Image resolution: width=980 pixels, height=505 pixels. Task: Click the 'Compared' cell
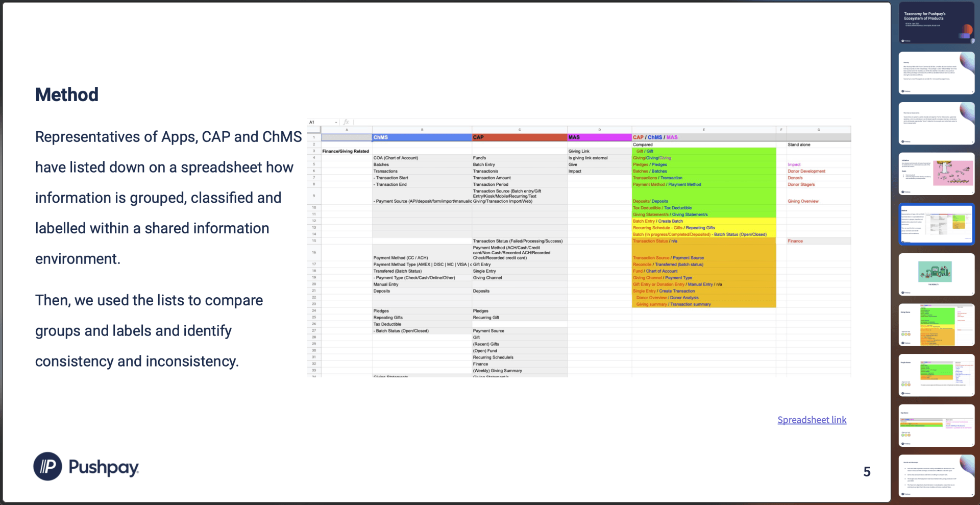(x=704, y=145)
